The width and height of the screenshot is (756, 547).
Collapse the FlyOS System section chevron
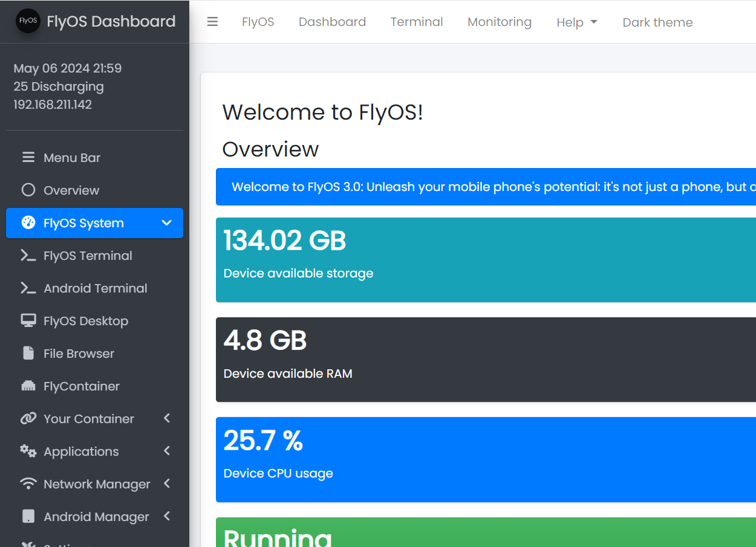167,223
